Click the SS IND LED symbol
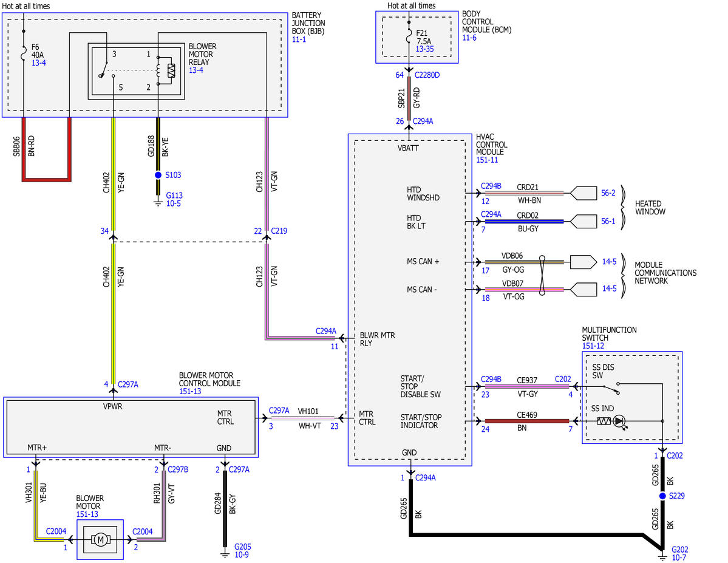Screen dimensions: 728x563 (x=619, y=421)
